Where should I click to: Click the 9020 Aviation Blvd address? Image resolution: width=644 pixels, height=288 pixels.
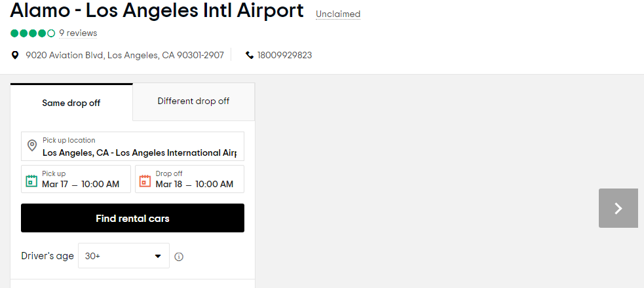coord(125,55)
